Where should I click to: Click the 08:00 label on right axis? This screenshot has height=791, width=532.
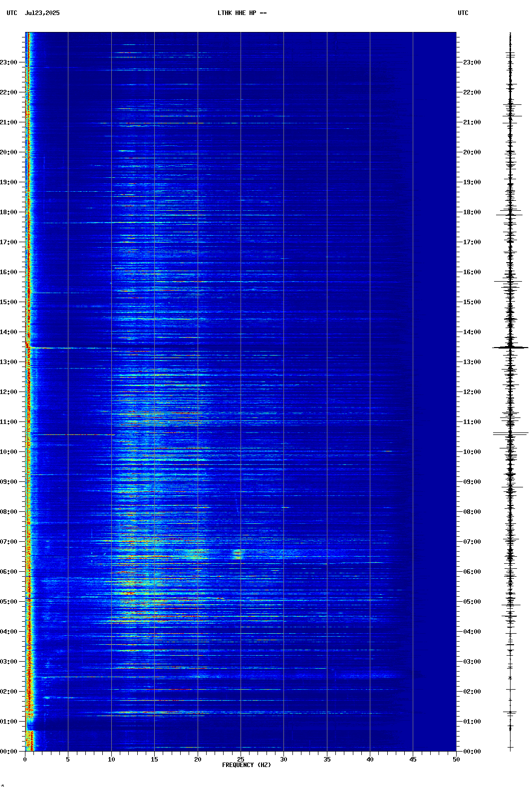[472, 512]
